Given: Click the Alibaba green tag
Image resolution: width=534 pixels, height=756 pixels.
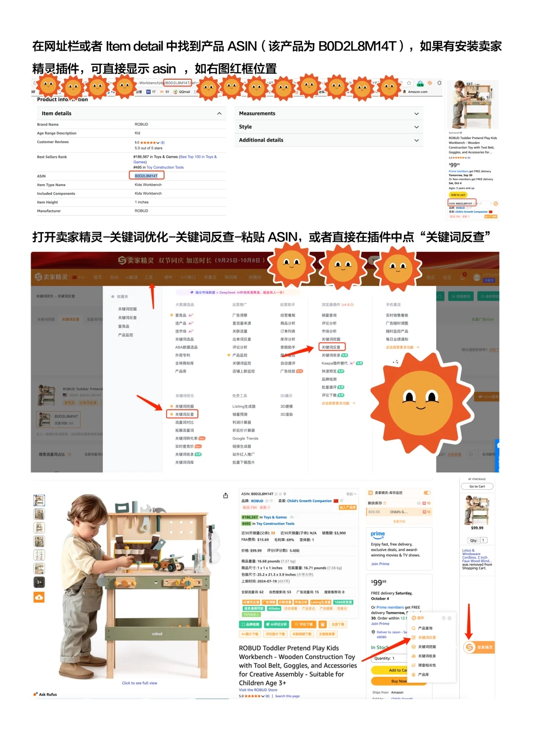Looking at the screenshot, I should [x=274, y=609].
